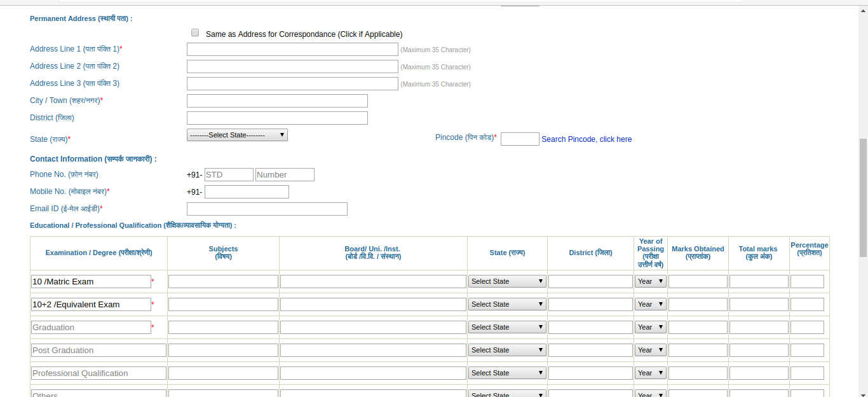Open State dropdown in 10 /Matric Exam row
868x397 pixels.
(507, 281)
